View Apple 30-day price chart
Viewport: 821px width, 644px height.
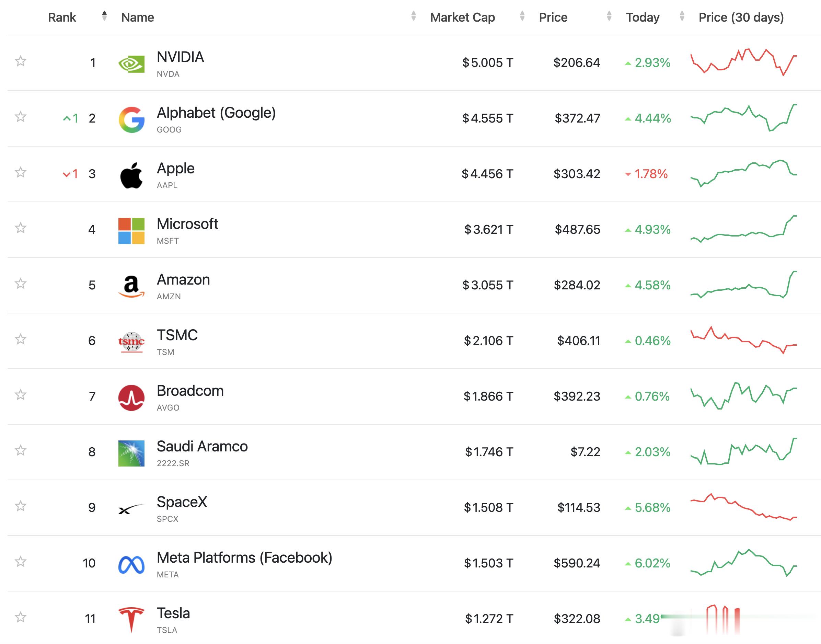click(743, 173)
